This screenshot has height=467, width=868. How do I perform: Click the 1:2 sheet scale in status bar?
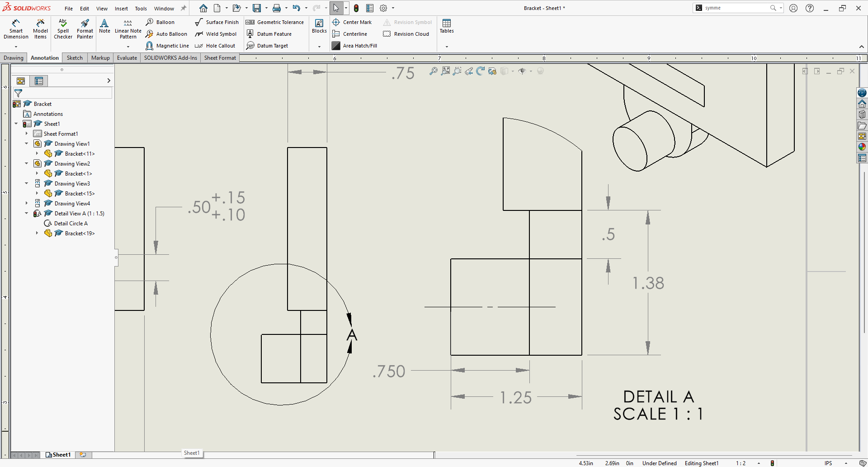click(x=741, y=463)
